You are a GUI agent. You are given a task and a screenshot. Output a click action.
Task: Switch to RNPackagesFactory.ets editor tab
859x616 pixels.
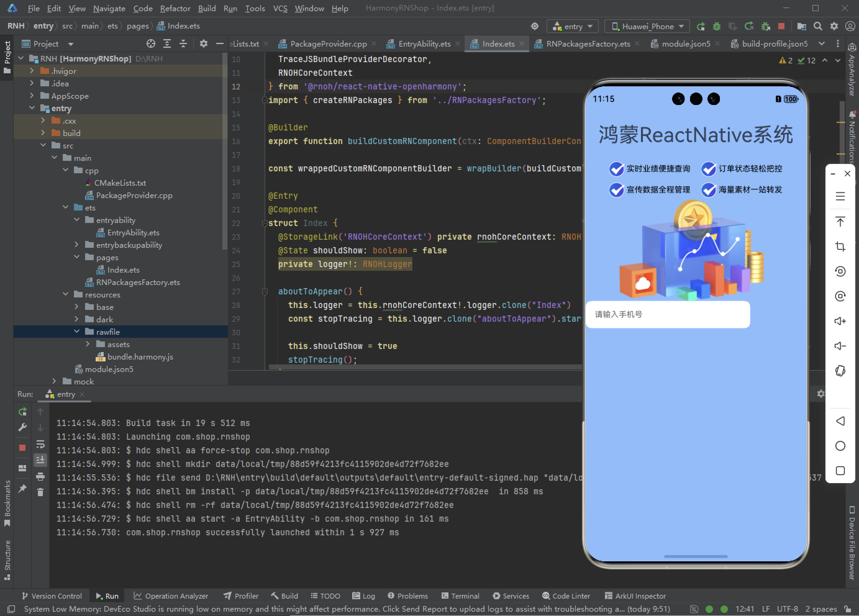588,44
